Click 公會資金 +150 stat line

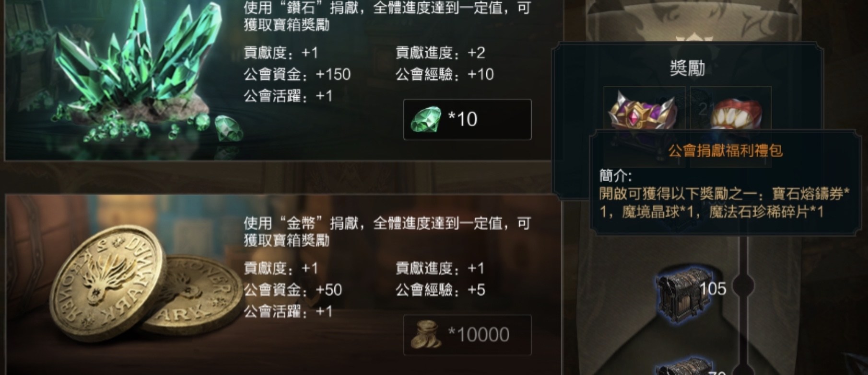[x=297, y=74]
